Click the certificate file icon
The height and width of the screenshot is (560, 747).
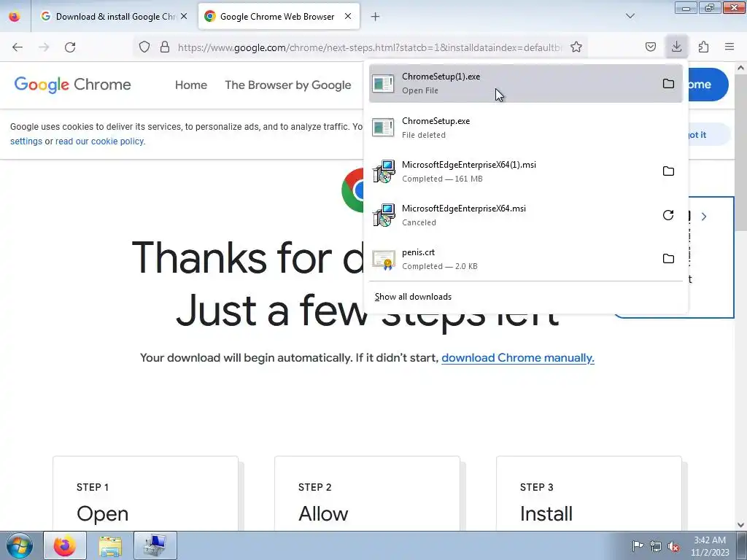click(x=384, y=260)
